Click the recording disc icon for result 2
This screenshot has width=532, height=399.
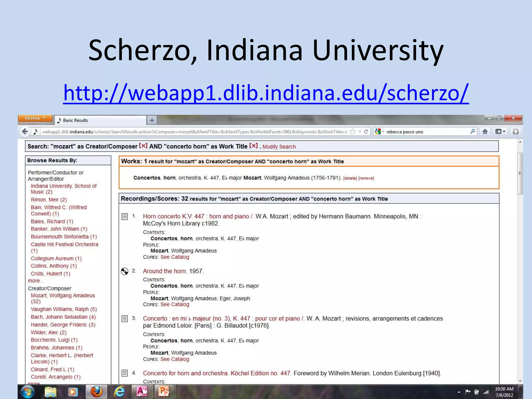(125, 271)
